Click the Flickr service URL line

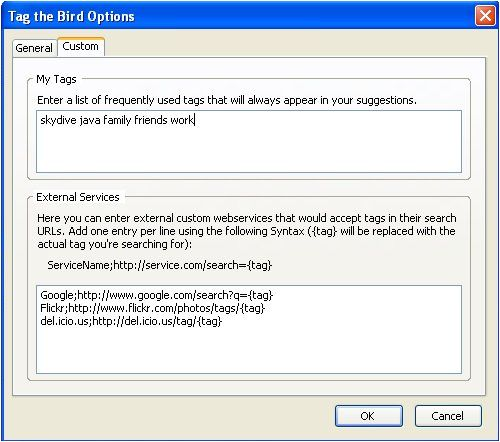tap(152, 308)
